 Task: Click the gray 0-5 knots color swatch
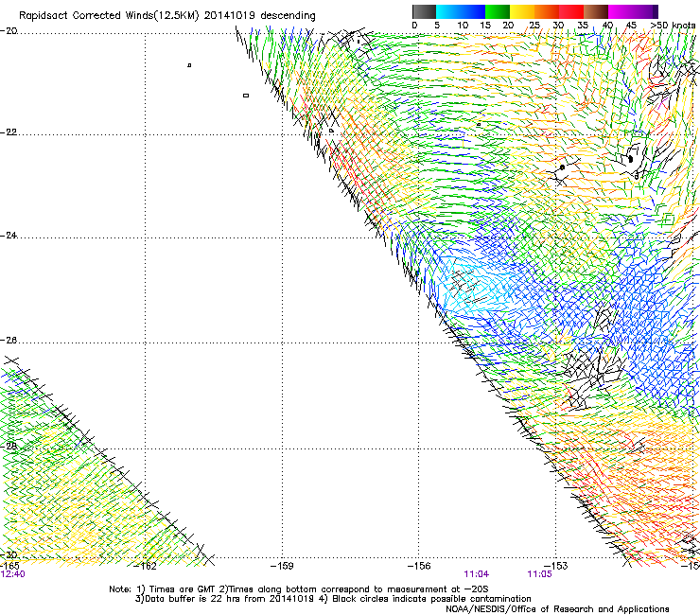click(x=424, y=11)
